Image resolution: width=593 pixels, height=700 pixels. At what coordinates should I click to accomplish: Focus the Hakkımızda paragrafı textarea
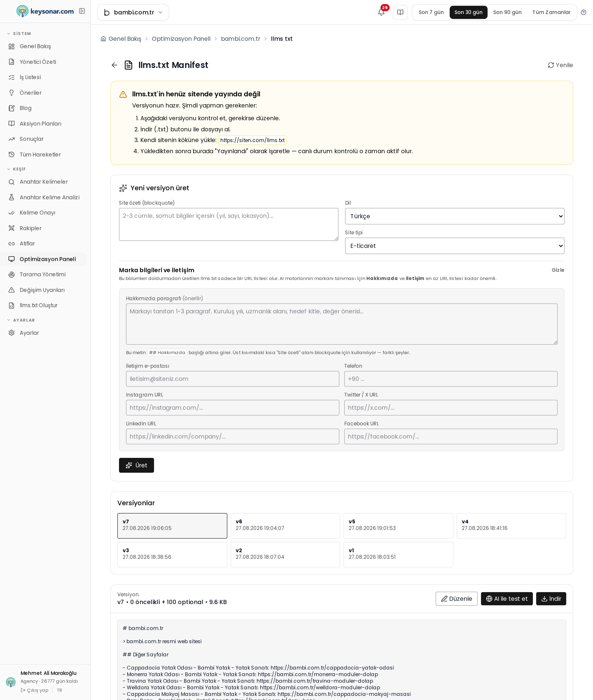[x=342, y=324]
